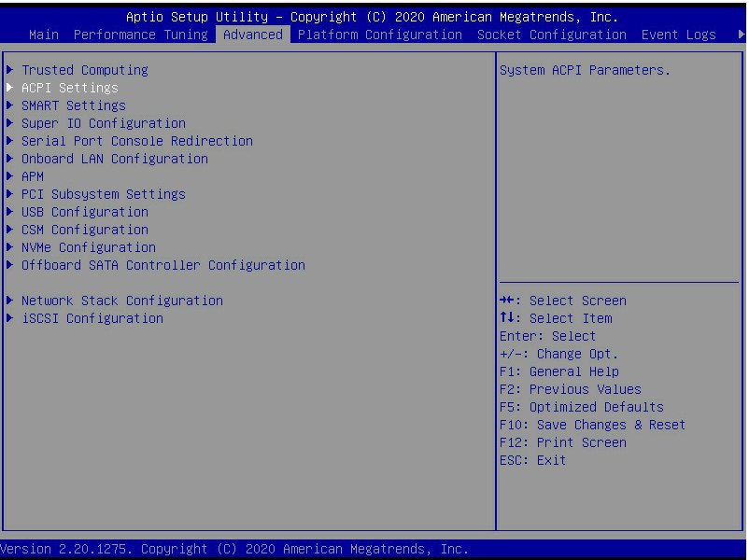
Task: Switch to Socket Configuration tab
Action: tap(552, 35)
